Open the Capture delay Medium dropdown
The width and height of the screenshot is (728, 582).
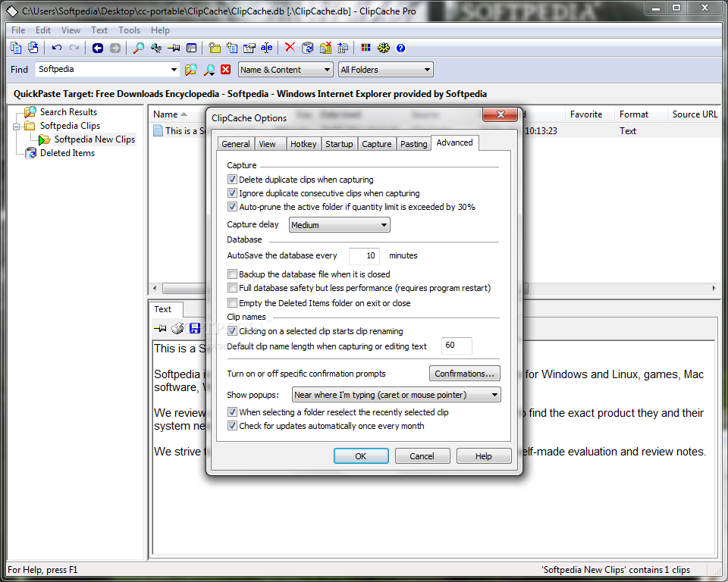pyautogui.click(x=340, y=225)
